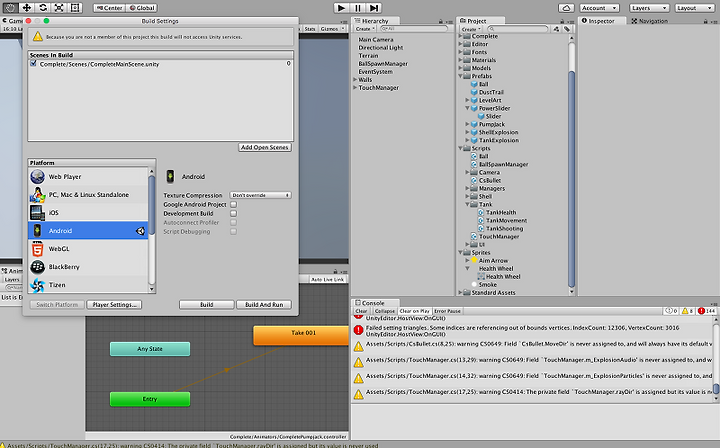The image size is (720, 448).
Task: Expand Walls object in Hierarchy
Action: [x=355, y=80]
